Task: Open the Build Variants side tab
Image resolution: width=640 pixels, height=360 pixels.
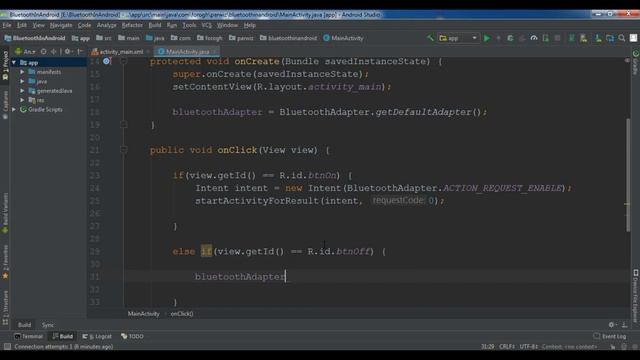Action: tap(5, 213)
